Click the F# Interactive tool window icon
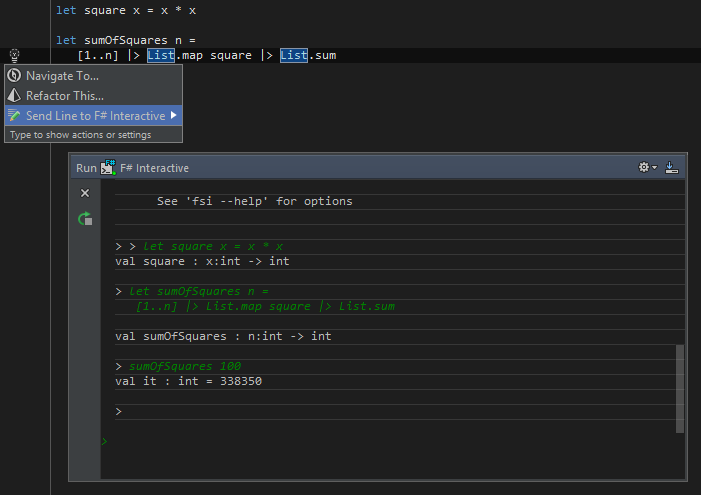701x495 pixels. pos(108,167)
